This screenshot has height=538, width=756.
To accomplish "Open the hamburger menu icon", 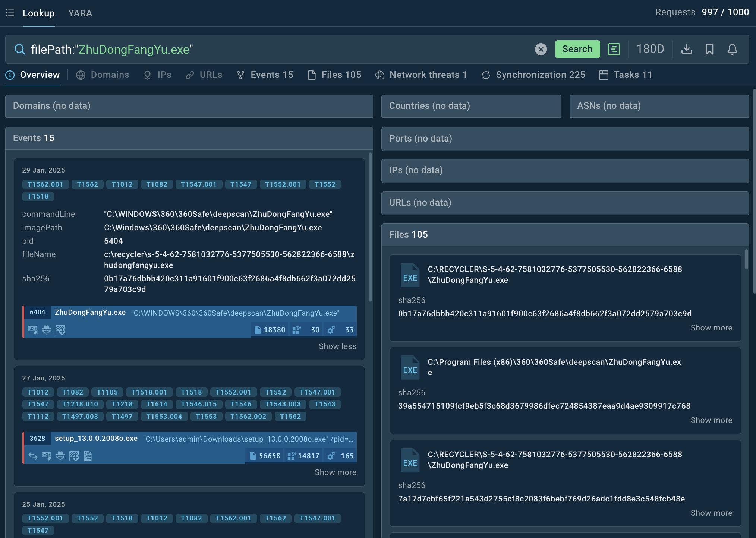I will coord(10,13).
